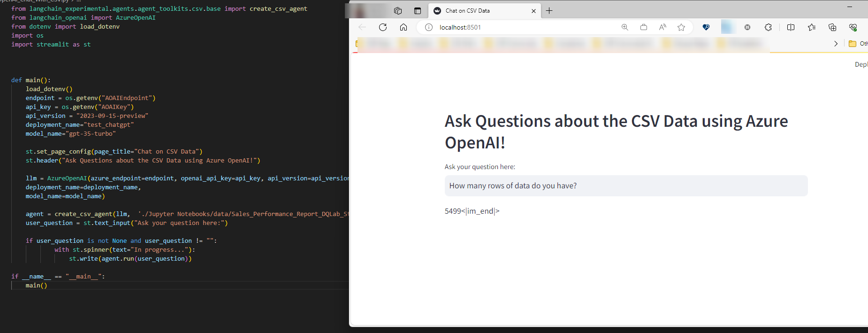Start Read Aloud from address bar
Viewport: 868px width, 333px height.
click(662, 27)
